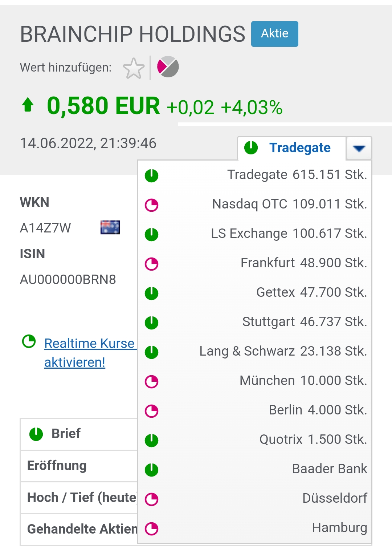Click pink delayed icon in Nasdaq OTC row
This screenshot has width=392, height=559.
tap(152, 205)
